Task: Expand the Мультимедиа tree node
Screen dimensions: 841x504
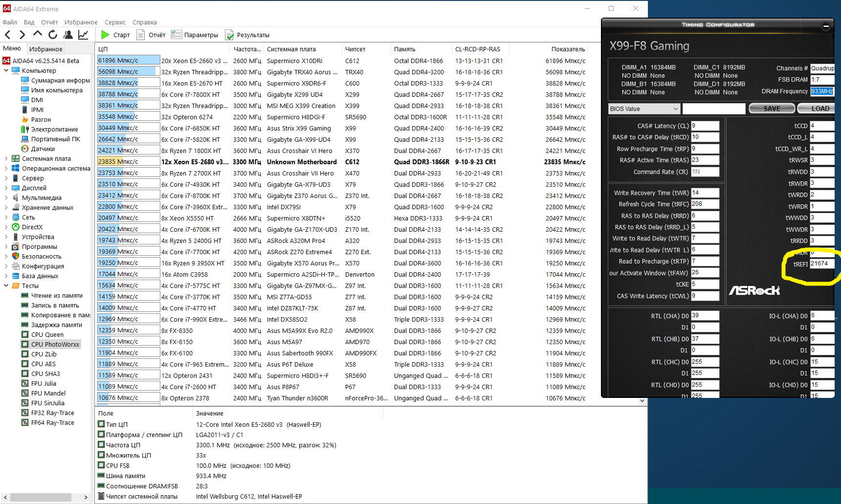Action: tap(6, 197)
